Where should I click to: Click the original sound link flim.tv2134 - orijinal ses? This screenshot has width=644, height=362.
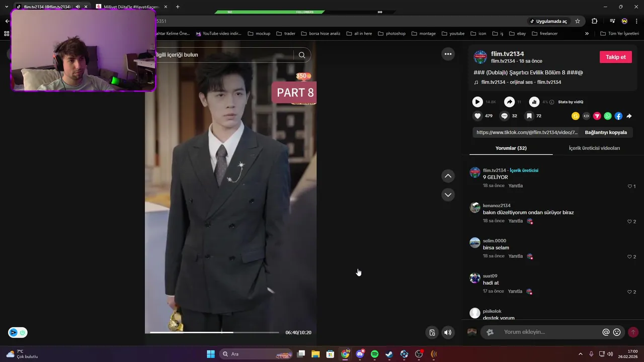click(521, 82)
